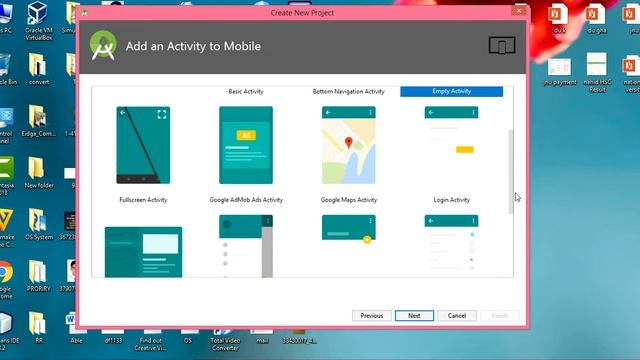Select the Total Video Converter desktop icon
This screenshot has height=360, width=640.
click(225, 340)
